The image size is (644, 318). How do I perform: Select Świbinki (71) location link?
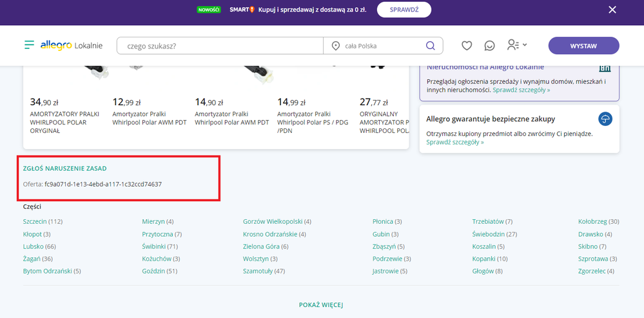point(160,246)
